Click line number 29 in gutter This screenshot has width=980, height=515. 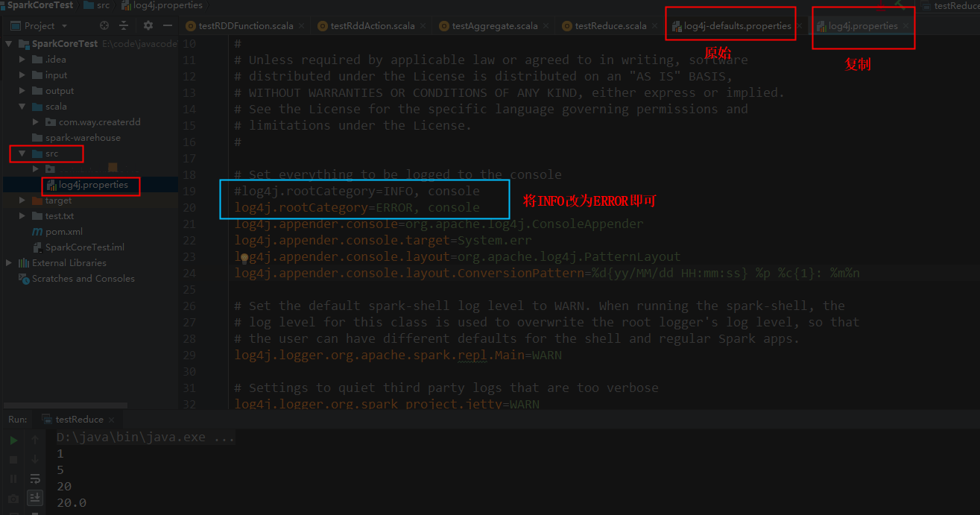[x=189, y=355]
